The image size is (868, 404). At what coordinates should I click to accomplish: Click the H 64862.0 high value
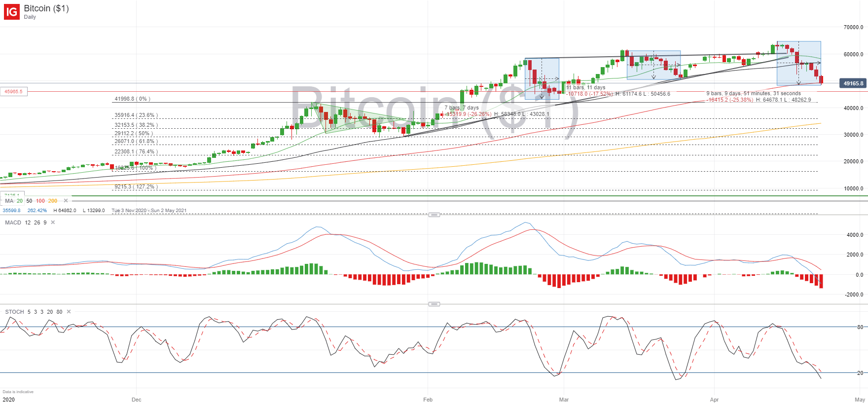[65, 211]
